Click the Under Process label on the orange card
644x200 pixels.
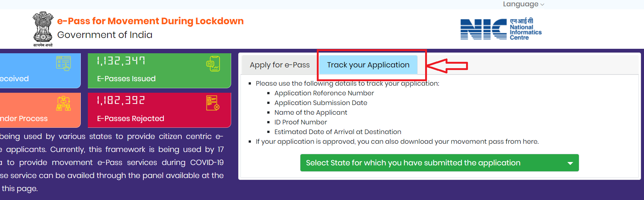24,118
